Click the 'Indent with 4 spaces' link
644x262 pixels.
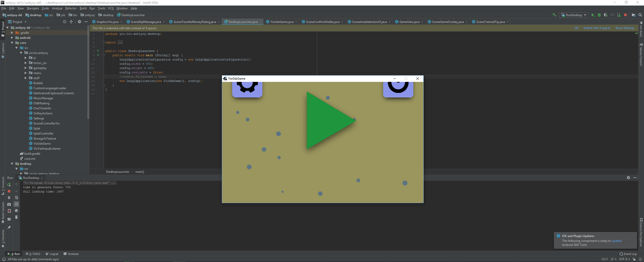pyautogui.click(x=597, y=28)
